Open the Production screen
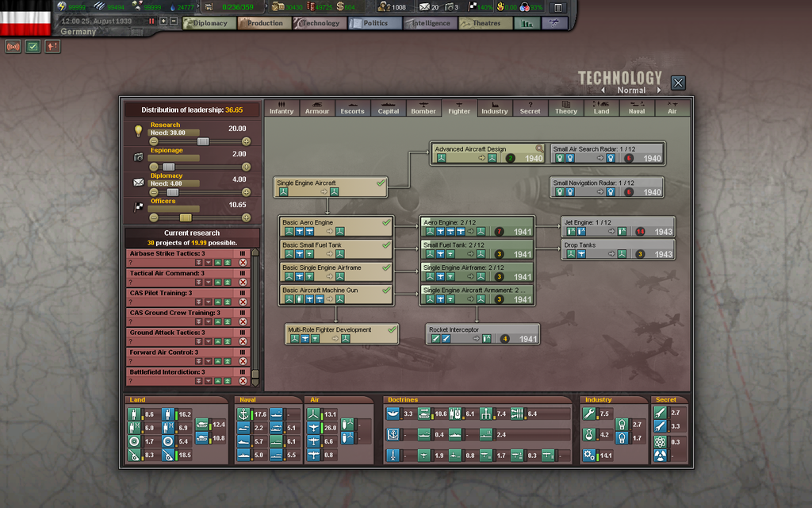 [265, 23]
